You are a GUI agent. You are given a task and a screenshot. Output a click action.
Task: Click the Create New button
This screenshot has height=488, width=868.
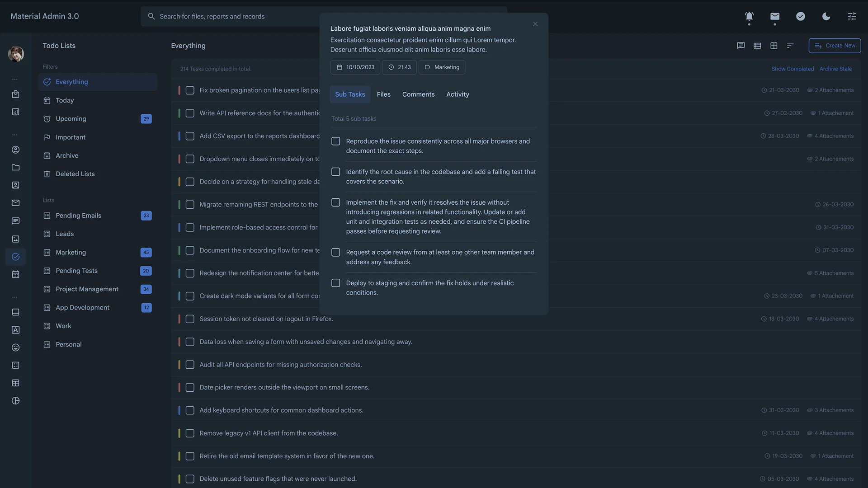click(835, 46)
